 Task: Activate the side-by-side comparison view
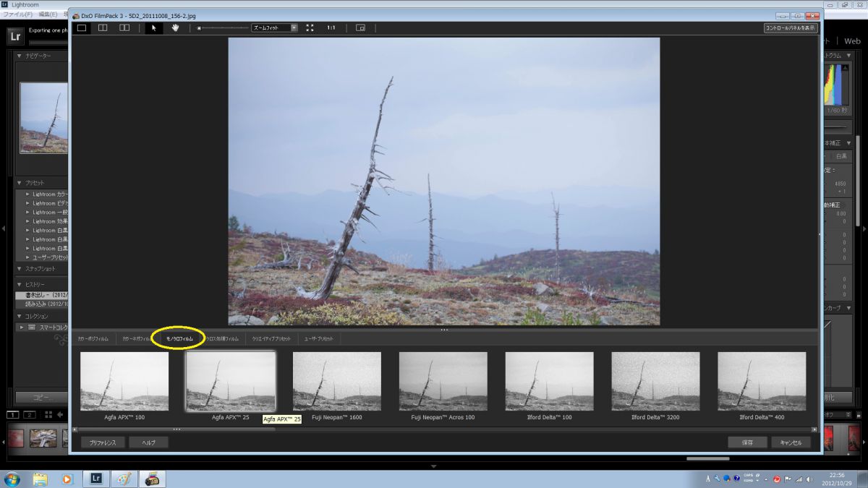pyautogui.click(x=124, y=27)
